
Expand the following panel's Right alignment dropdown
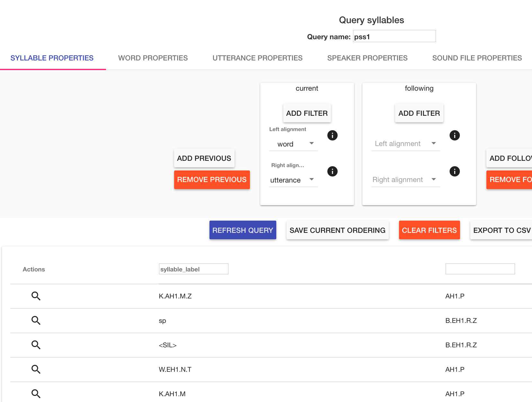pos(405,179)
